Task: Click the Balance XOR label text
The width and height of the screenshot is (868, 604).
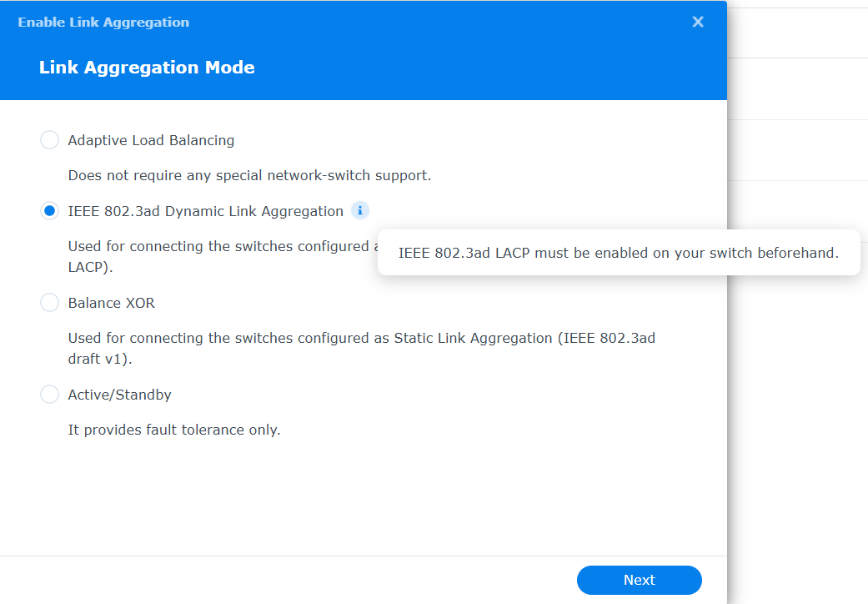Action: pyautogui.click(x=111, y=304)
